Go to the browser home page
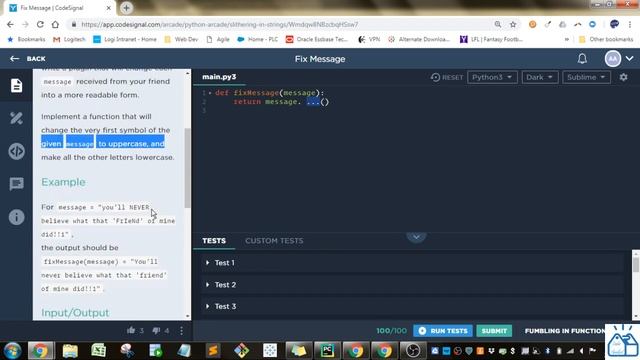The width and height of the screenshot is (640, 360). [55, 24]
